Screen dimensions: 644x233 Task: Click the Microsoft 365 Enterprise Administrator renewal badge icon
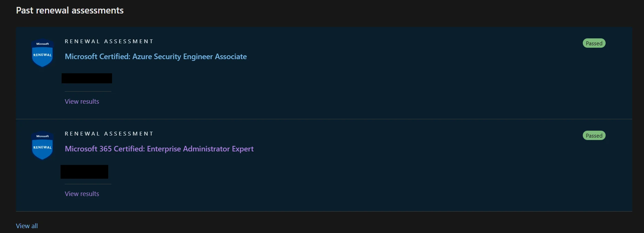42,145
